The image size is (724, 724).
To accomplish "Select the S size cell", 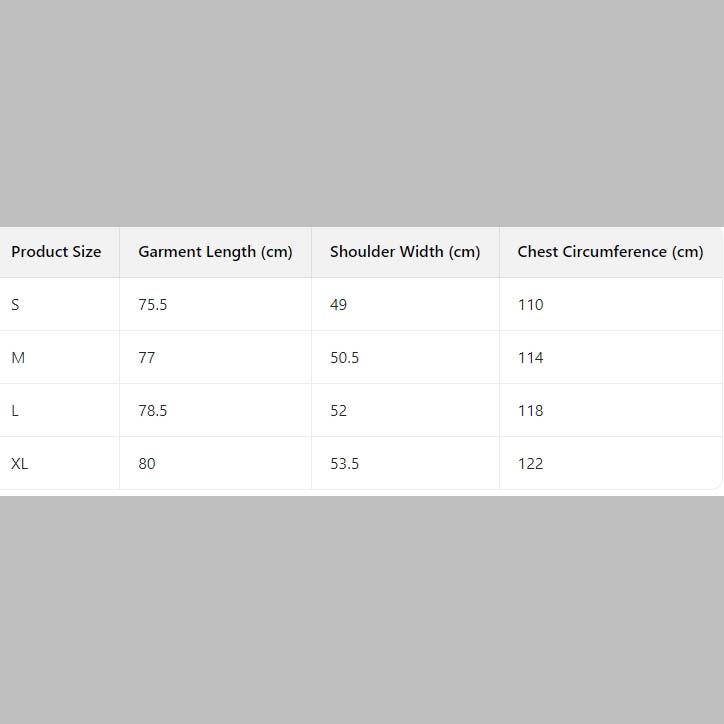I will click(15, 305).
